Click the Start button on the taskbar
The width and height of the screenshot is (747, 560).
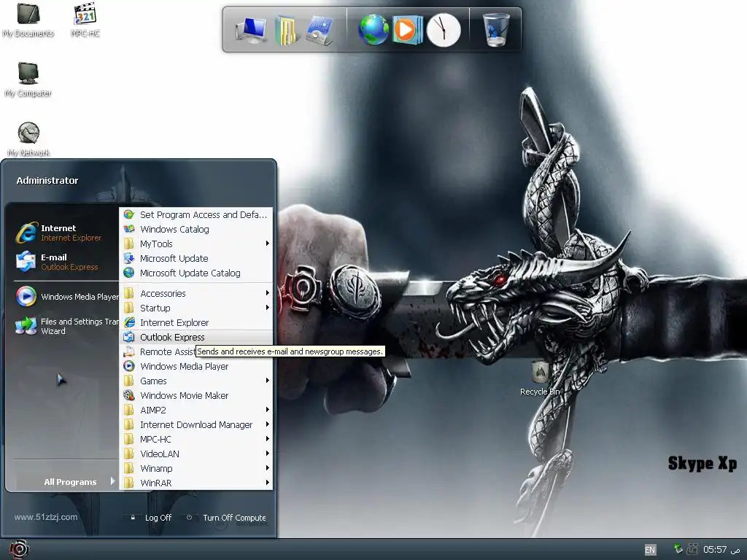[x=19, y=550]
